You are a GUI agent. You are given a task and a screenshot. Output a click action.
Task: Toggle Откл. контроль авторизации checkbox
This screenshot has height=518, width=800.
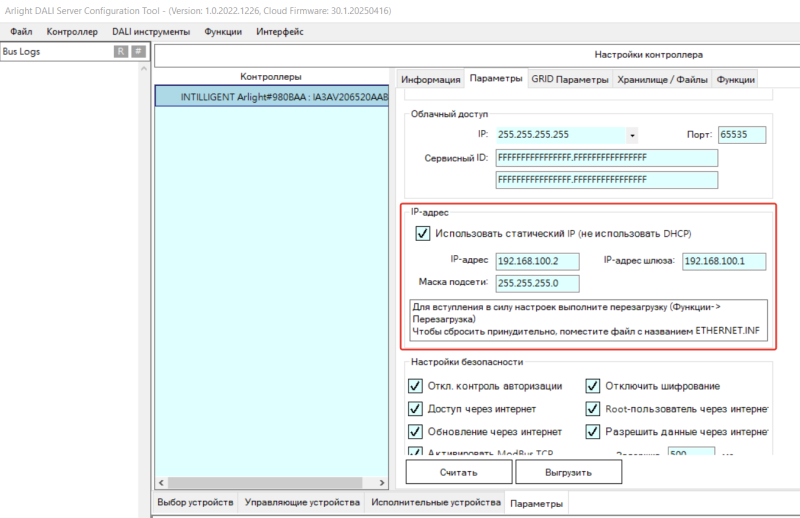coord(415,386)
